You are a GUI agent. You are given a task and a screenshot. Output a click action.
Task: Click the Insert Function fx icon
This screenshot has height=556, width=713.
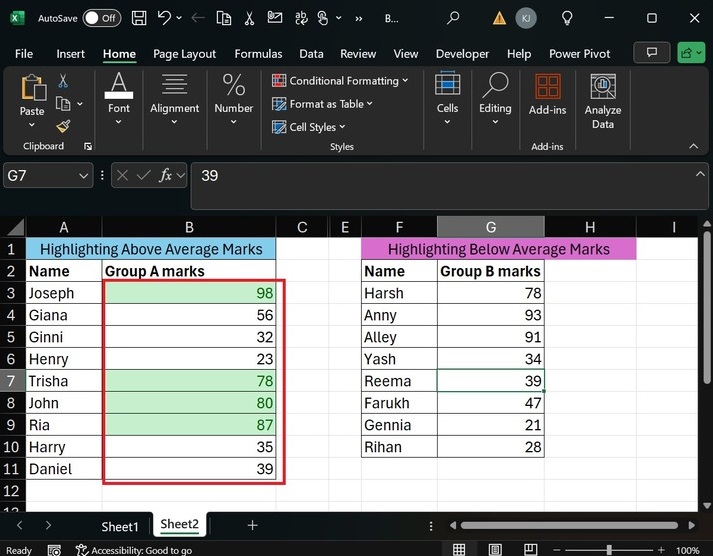click(166, 175)
